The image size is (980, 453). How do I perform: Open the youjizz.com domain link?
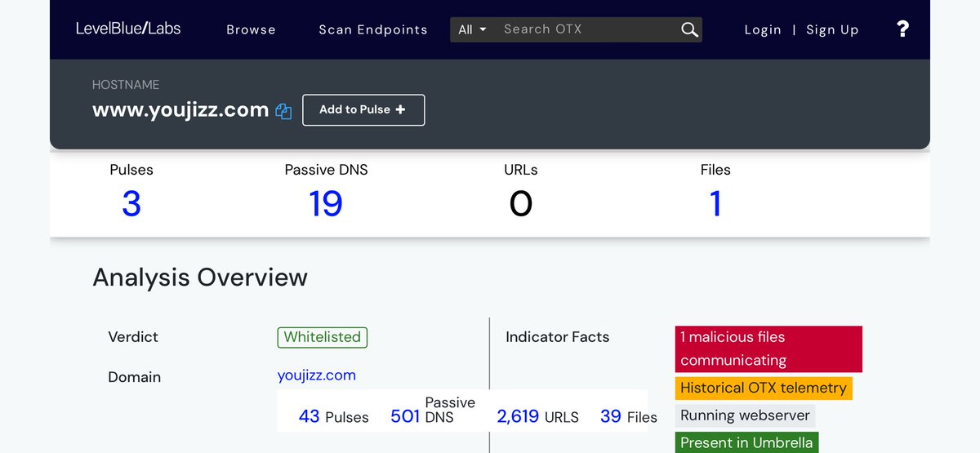pyautogui.click(x=316, y=375)
